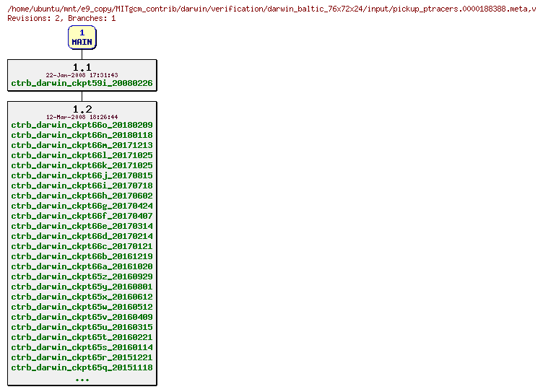Click tag ctrb_darwin_ckpt65w_20160512
Viewport: 543px width, 392px height.
click(82, 307)
